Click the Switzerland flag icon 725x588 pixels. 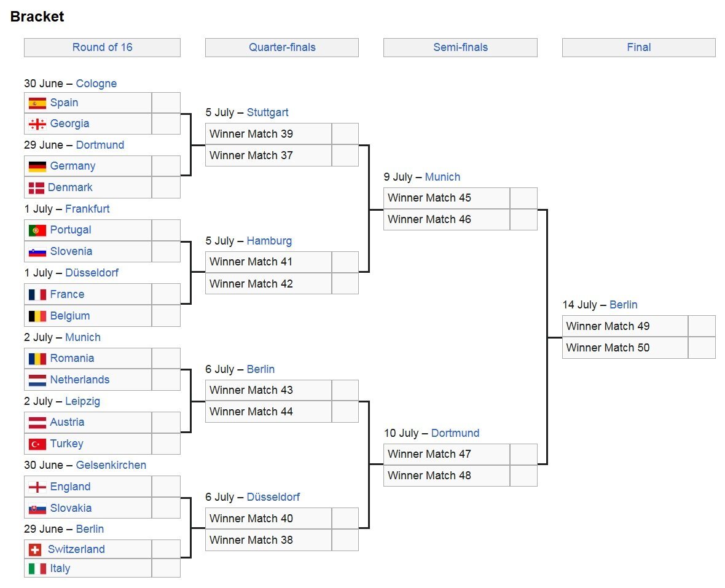(x=35, y=549)
